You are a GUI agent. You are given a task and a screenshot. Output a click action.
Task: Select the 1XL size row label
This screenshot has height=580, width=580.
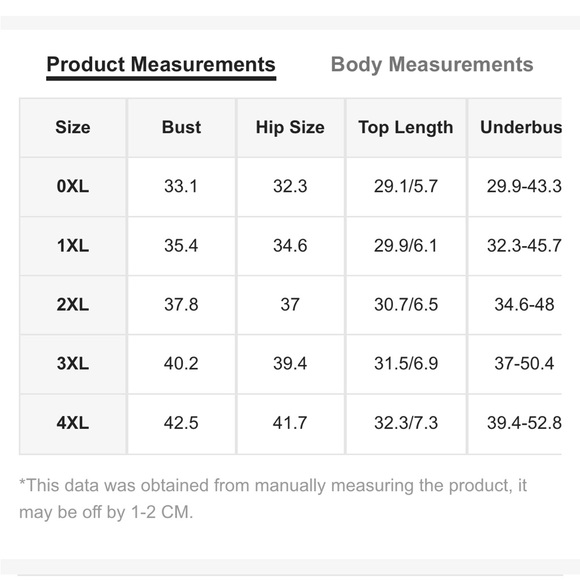(x=73, y=246)
